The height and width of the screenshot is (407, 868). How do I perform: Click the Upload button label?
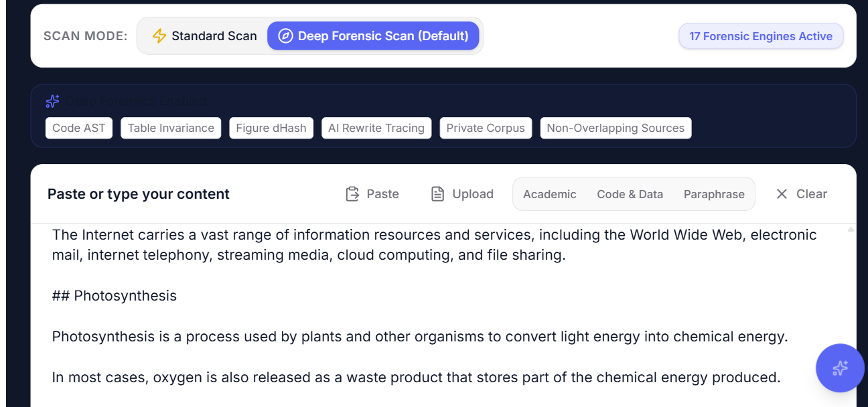pos(473,194)
